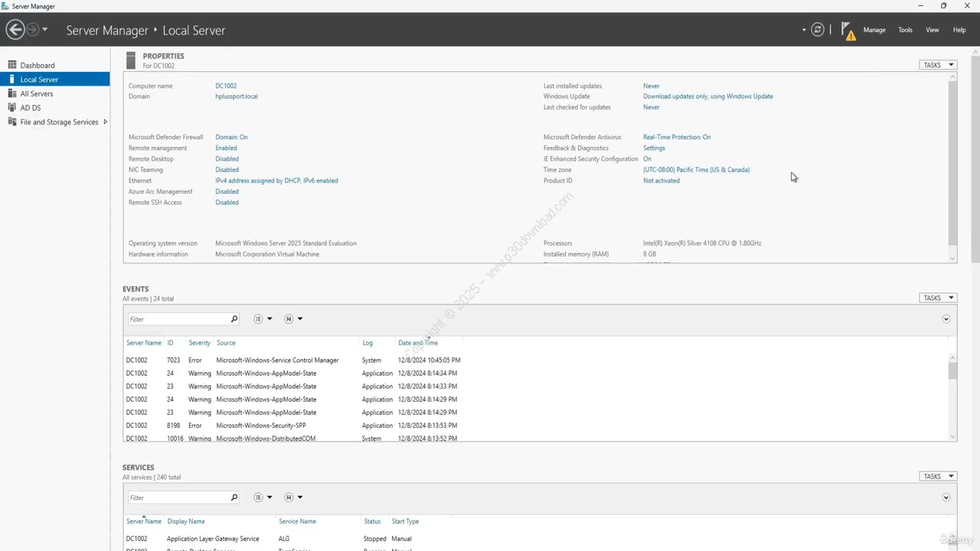Open the Tools menu

[905, 30]
